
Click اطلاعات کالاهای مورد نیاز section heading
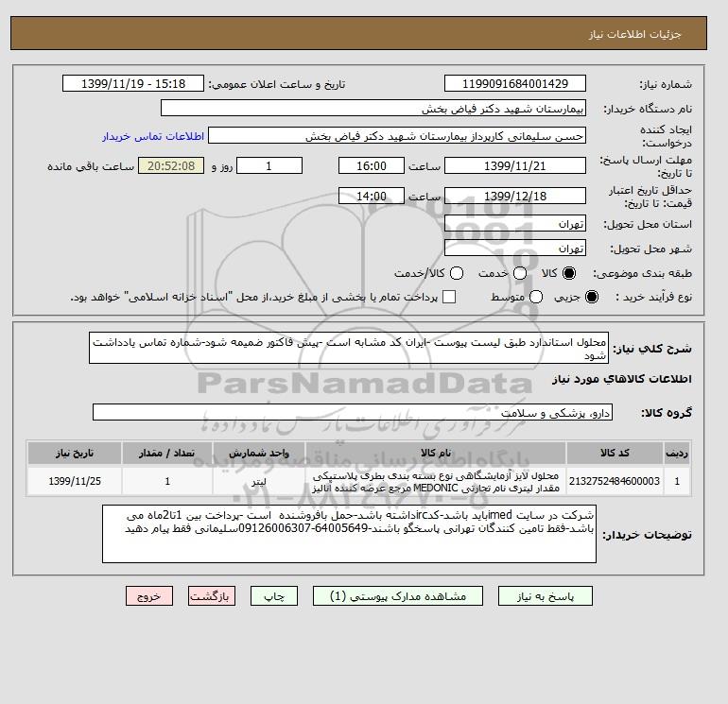(x=622, y=379)
